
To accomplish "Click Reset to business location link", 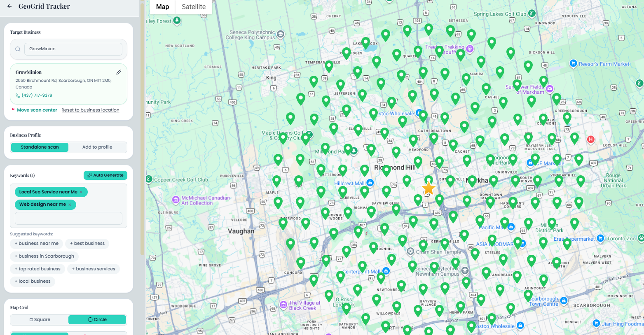I will pyautogui.click(x=90, y=110).
